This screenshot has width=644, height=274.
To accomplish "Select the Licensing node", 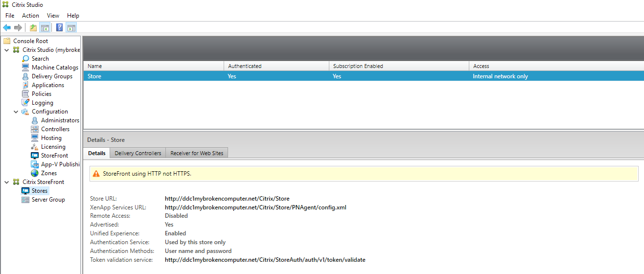I will point(53,147).
